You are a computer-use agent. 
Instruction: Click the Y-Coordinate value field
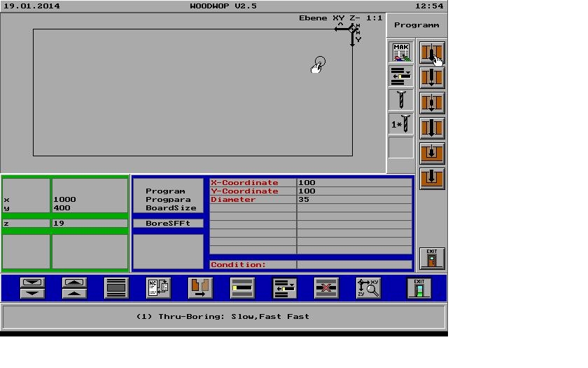pyautogui.click(x=354, y=191)
